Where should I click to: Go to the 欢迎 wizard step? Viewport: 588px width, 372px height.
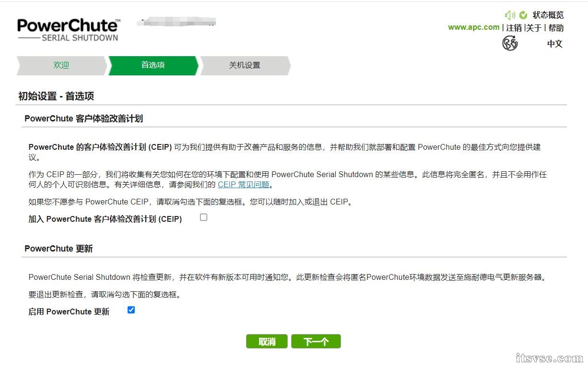(61, 65)
